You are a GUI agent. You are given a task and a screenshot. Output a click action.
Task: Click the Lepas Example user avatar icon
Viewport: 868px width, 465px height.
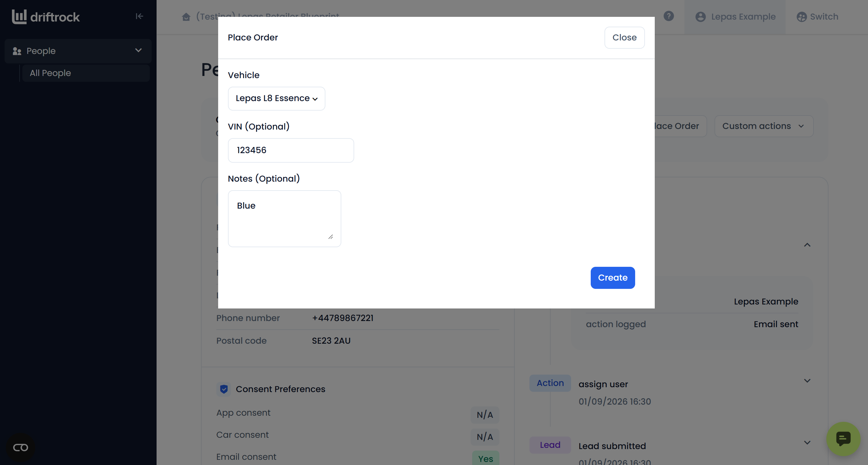(700, 17)
